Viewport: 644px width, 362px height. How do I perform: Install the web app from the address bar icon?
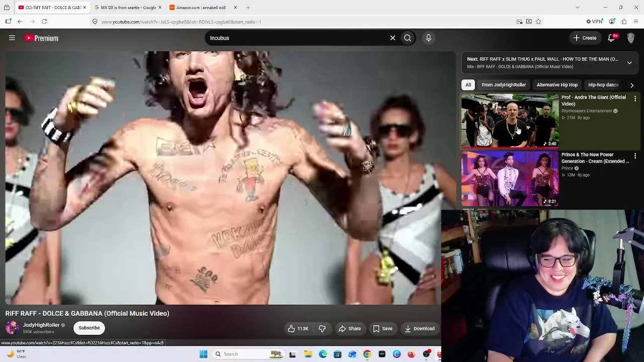[529, 22]
